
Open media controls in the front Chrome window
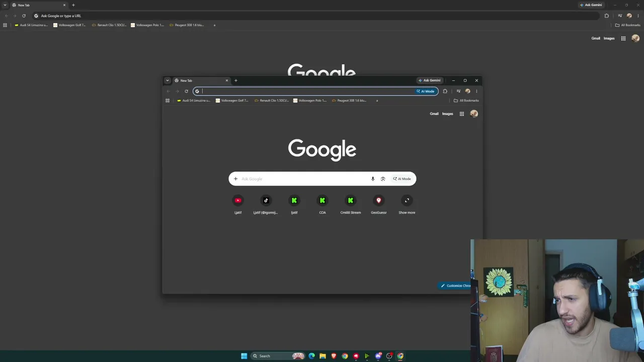(458, 91)
